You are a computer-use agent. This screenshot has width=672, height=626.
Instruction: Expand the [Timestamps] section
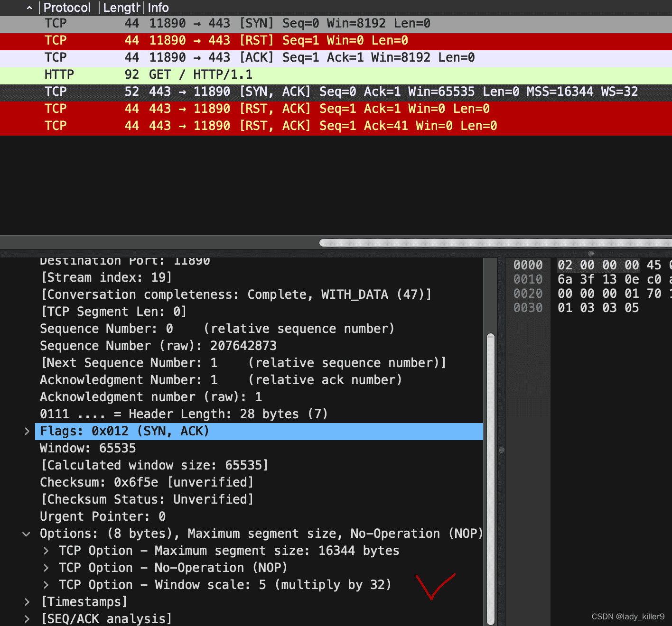click(27, 602)
